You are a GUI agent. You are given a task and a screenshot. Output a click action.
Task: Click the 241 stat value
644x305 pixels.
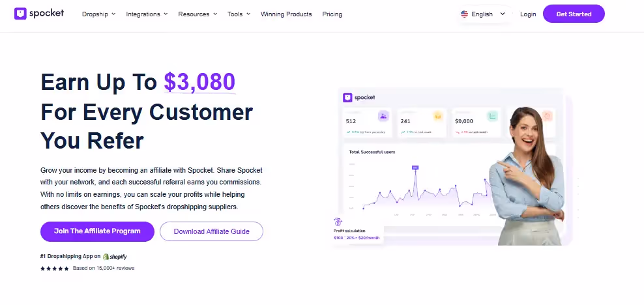point(405,121)
